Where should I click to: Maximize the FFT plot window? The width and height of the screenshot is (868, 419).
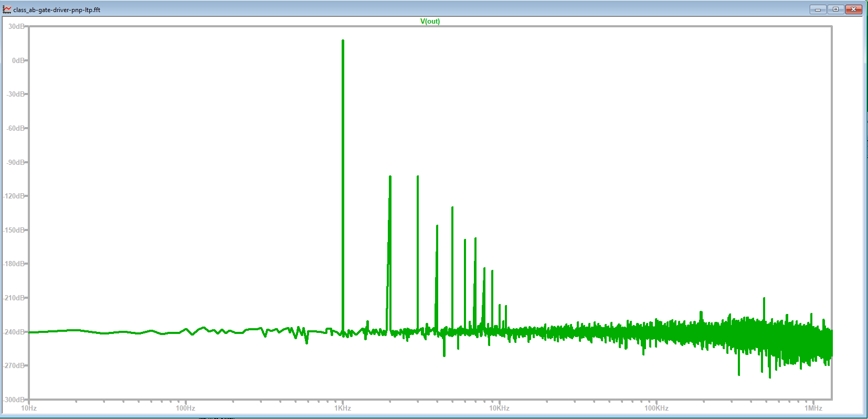(x=835, y=9)
